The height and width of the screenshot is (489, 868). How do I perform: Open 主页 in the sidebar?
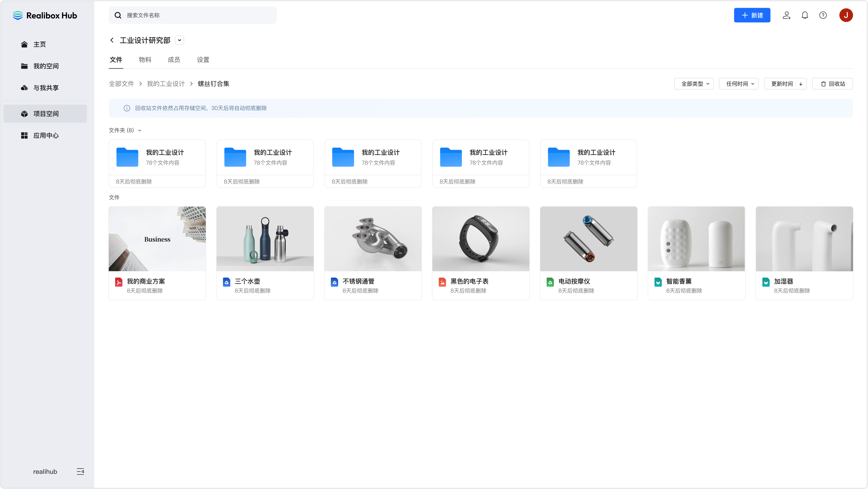point(45,44)
